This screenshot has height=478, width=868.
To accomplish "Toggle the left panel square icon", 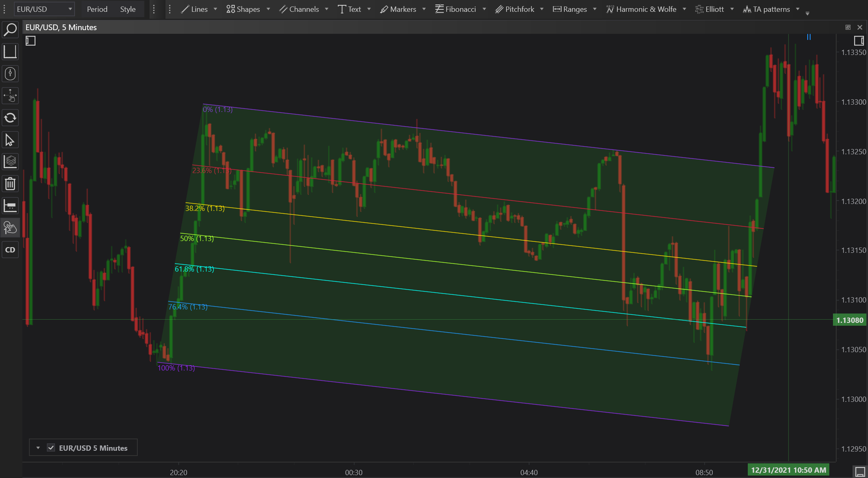I will 31,41.
